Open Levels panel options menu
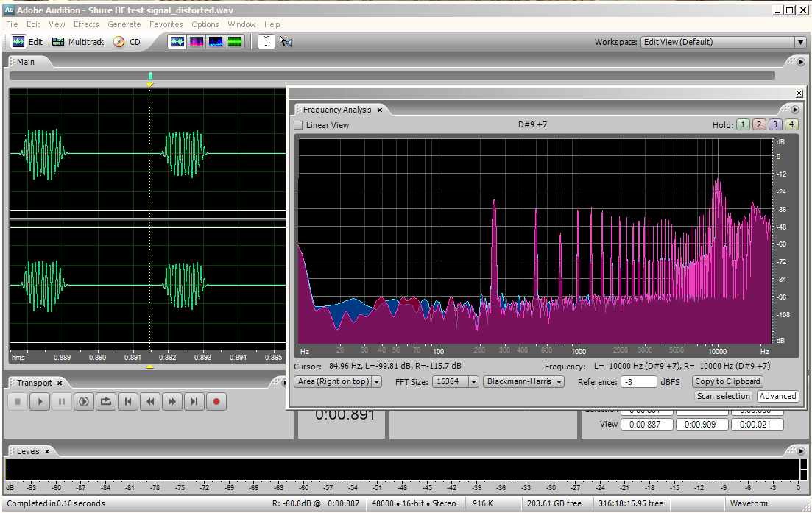The width and height of the screenshot is (812, 513). tap(801, 451)
